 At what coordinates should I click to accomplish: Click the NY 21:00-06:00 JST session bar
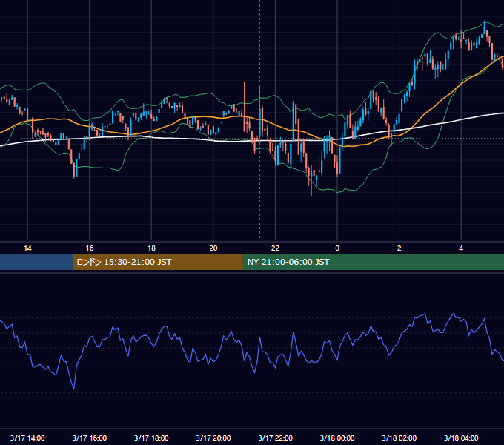pos(373,262)
